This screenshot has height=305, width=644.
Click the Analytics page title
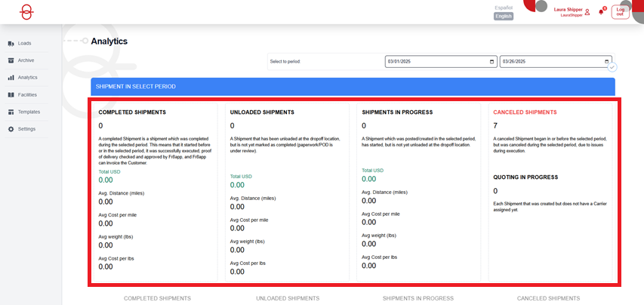tap(109, 42)
